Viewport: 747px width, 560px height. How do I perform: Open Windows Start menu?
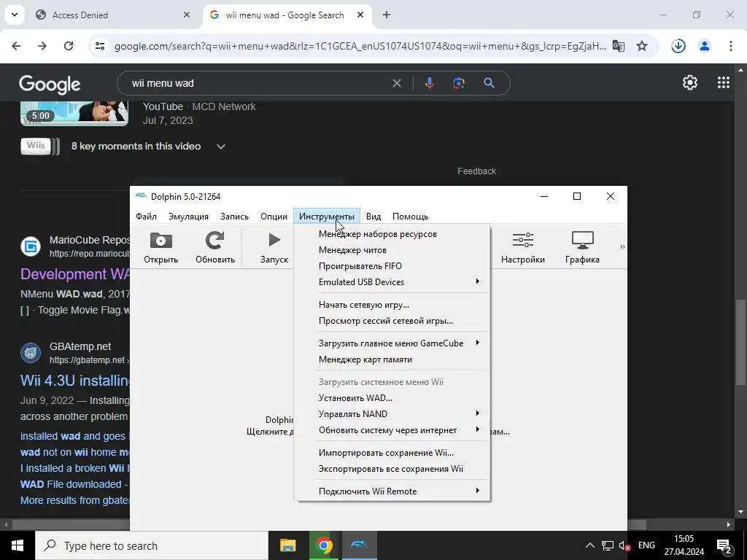pyautogui.click(x=18, y=545)
